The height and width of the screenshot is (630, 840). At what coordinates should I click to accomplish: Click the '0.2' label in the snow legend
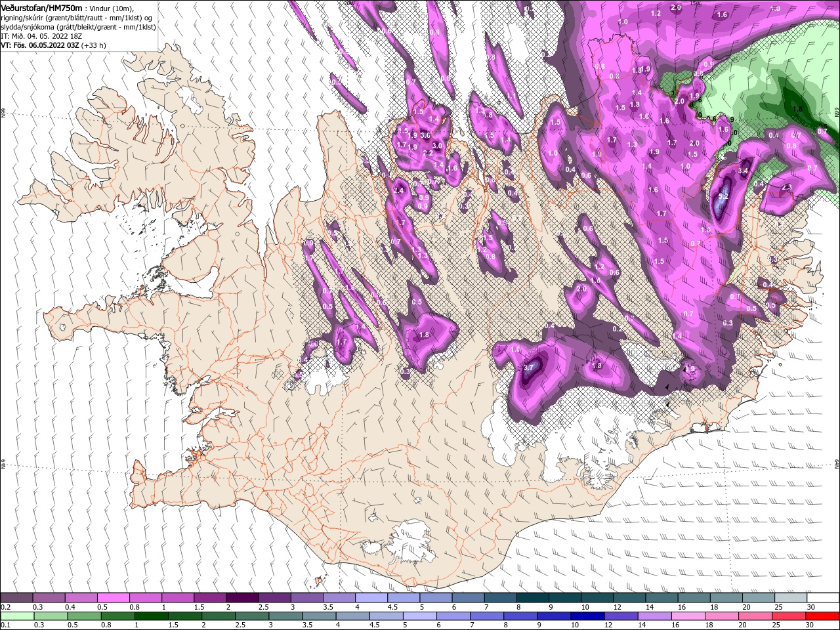click(5, 607)
